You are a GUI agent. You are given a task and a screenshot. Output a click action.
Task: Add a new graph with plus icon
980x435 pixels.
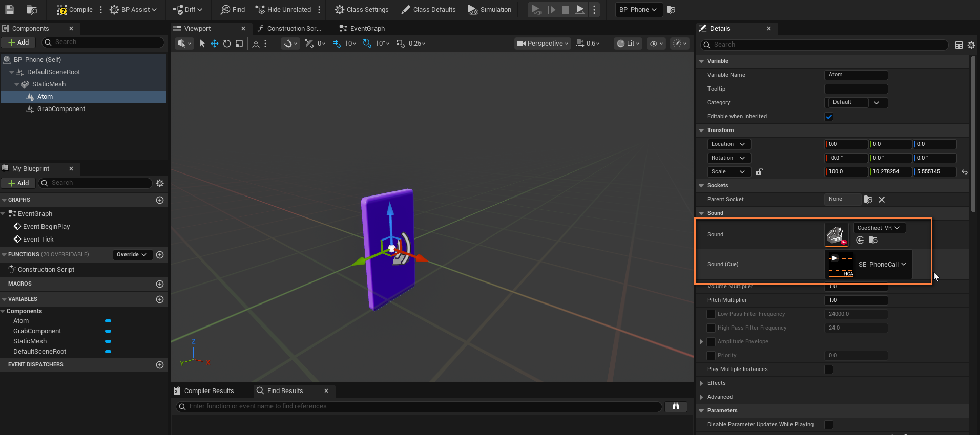click(160, 200)
